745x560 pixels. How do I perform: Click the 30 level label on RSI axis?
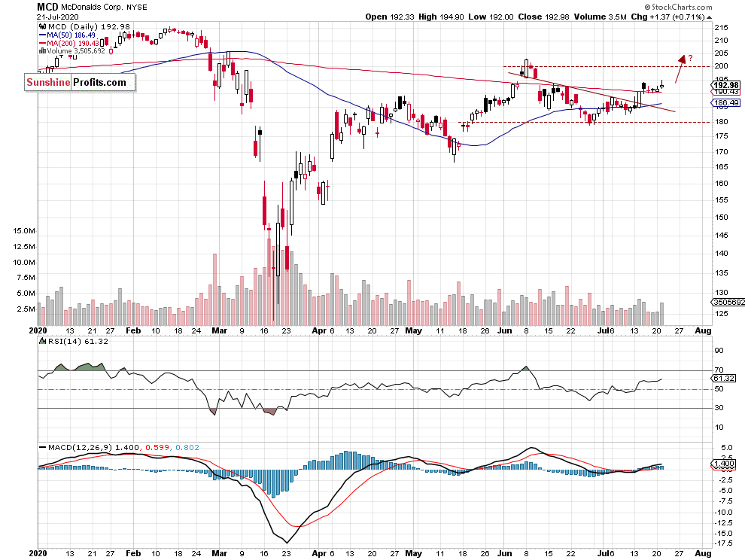pyautogui.click(x=719, y=408)
